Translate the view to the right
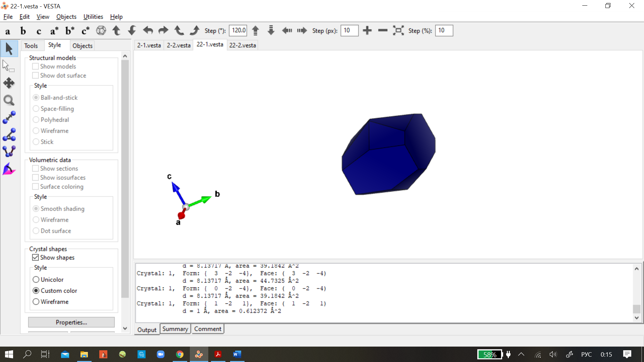The image size is (644, 362). coord(302,31)
